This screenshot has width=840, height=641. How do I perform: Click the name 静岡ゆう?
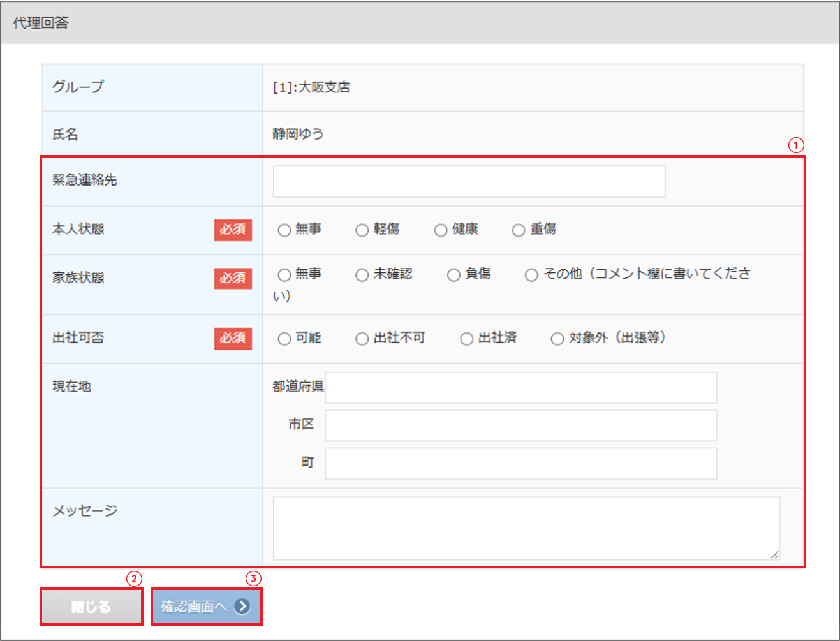click(298, 134)
